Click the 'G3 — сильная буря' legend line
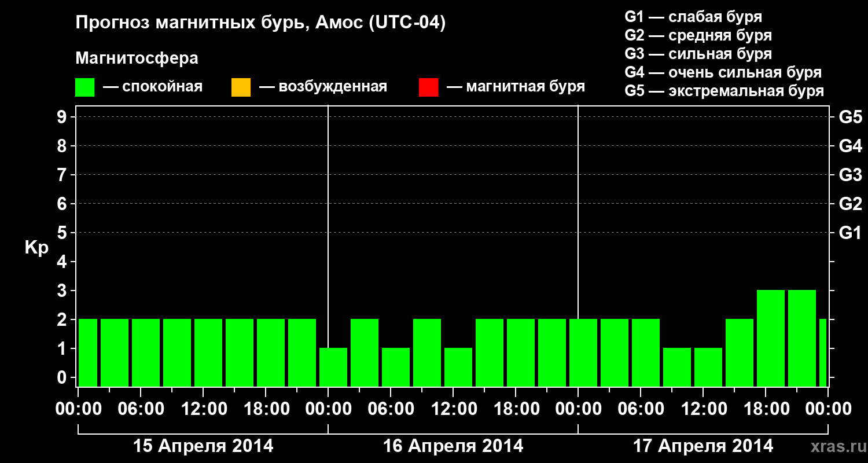This screenshot has width=868, height=463. pyautogui.click(x=698, y=53)
